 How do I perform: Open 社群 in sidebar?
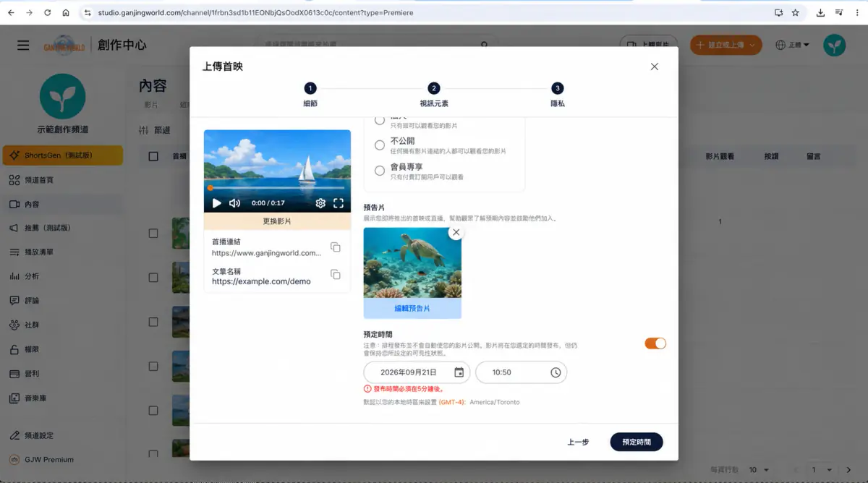[x=62, y=325]
